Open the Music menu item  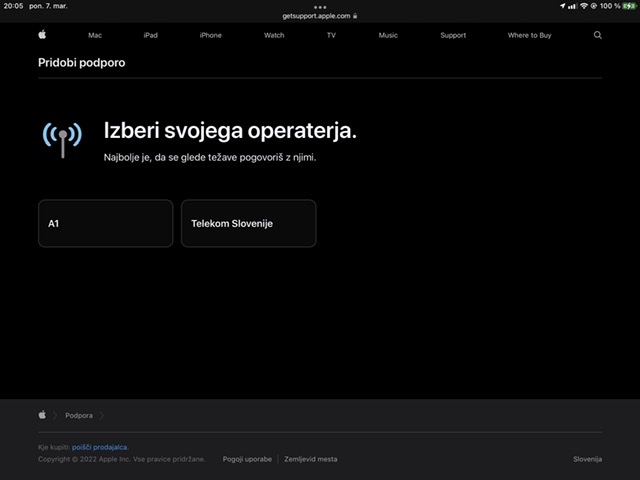tap(388, 35)
